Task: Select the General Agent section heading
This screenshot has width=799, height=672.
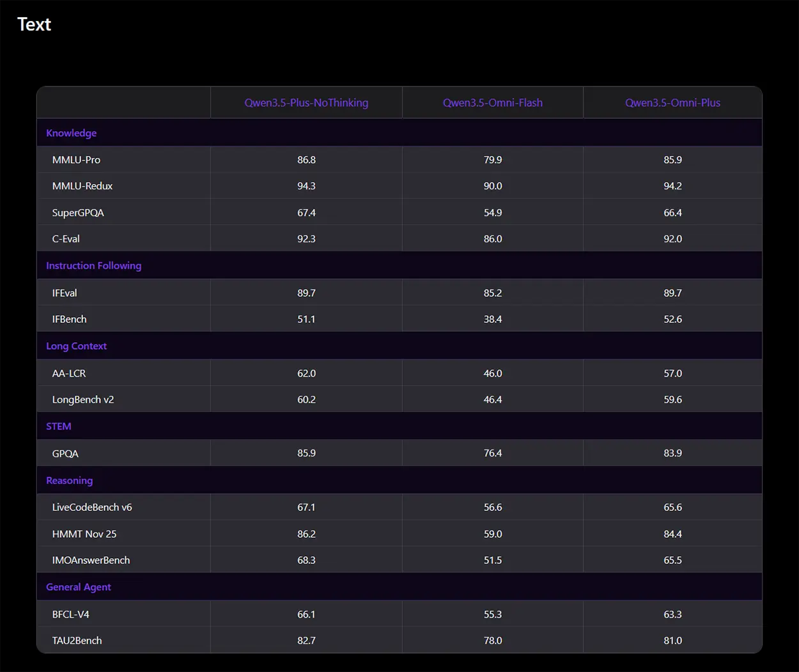Action: coord(79,587)
